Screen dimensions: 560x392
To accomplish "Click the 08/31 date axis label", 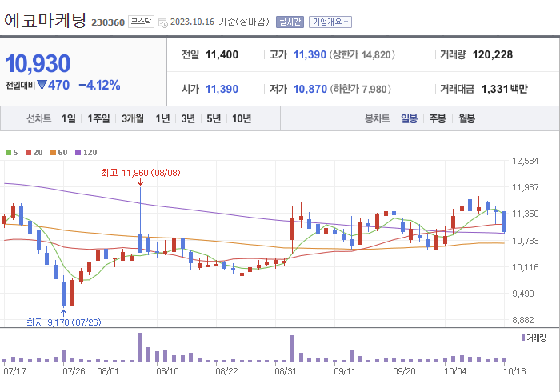I will tap(286, 371).
